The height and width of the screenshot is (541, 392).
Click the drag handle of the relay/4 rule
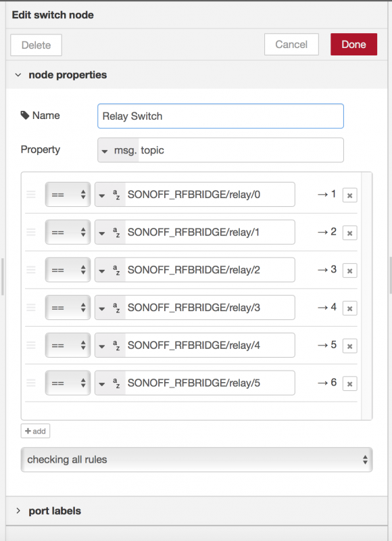(31, 345)
